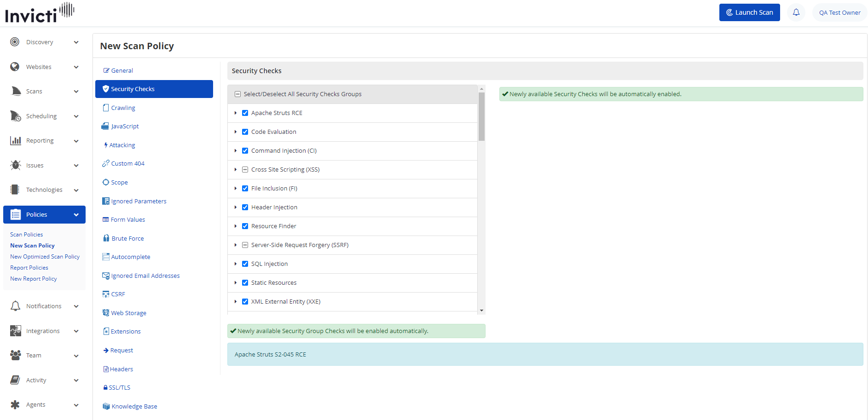
Task: Click the Integrations puzzle icon
Action: [15, 331]
